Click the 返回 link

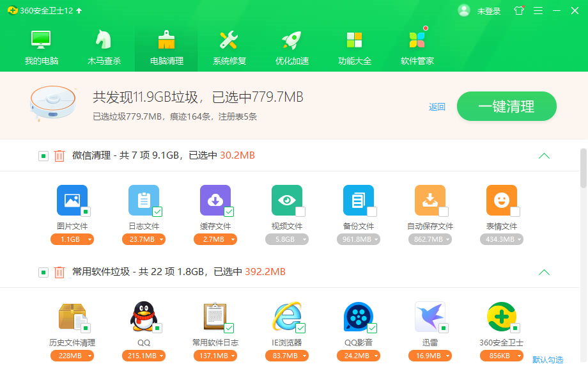tap(437, 107)
